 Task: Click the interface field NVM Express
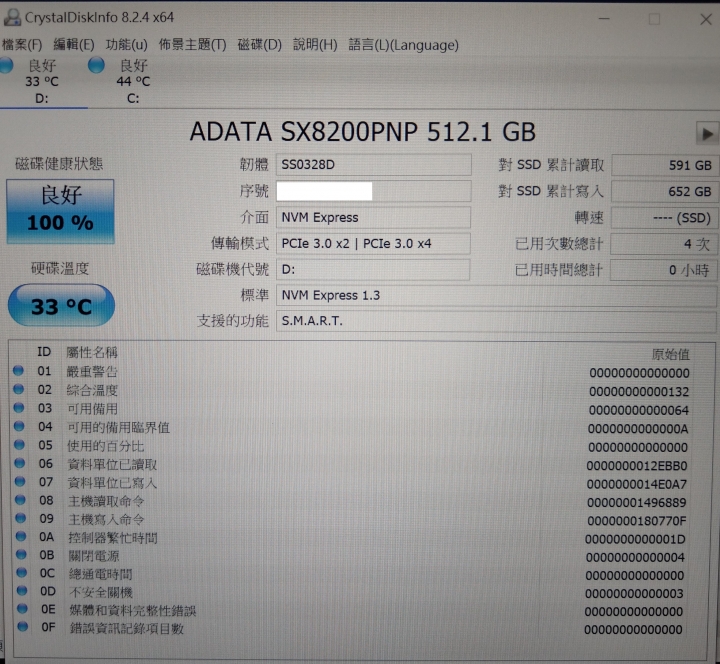click(373, 217)
